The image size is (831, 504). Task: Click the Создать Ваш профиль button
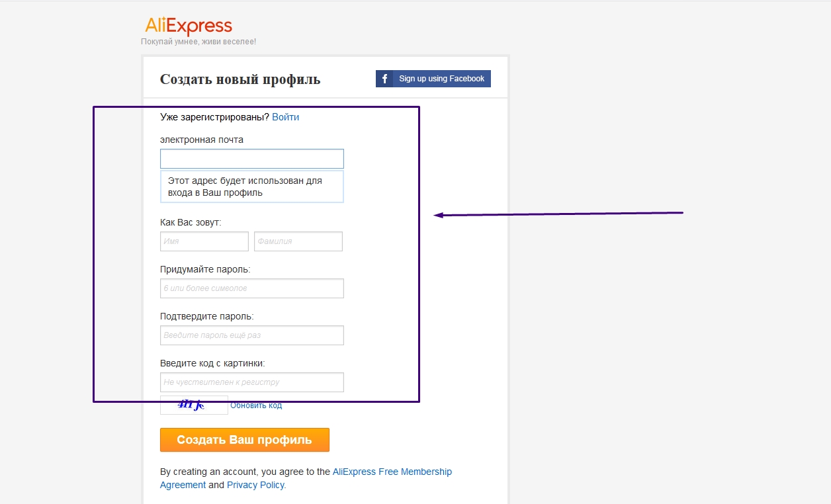coord(245,440)
